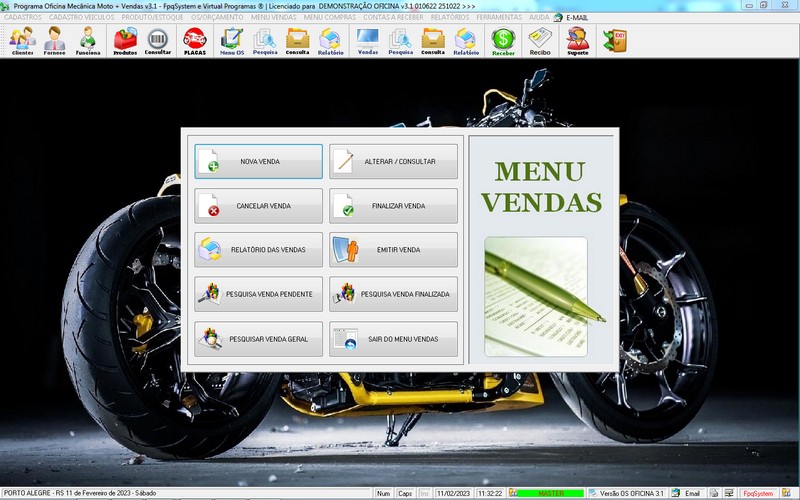Click the E-MAIL globe icon in menu bar
The image size is (800, 500).
tap(558, 17)
